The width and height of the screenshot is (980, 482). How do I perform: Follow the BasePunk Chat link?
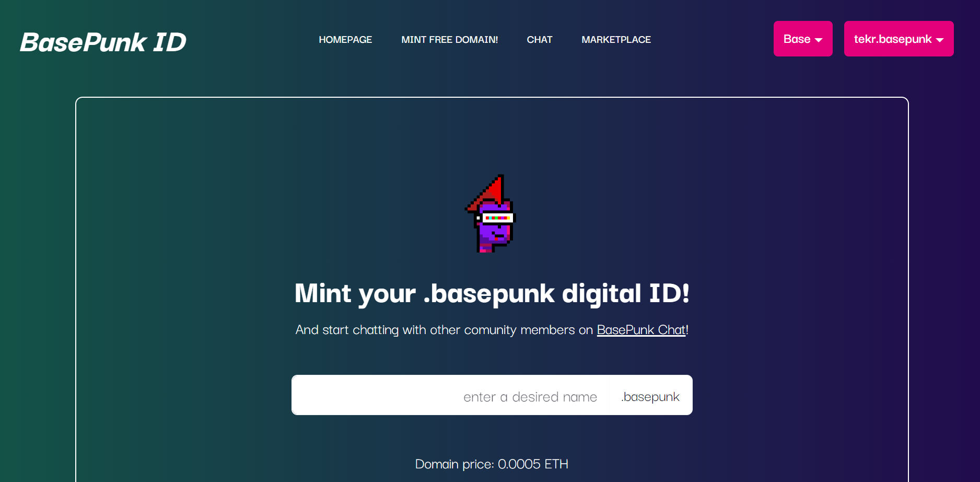[641, 330]
